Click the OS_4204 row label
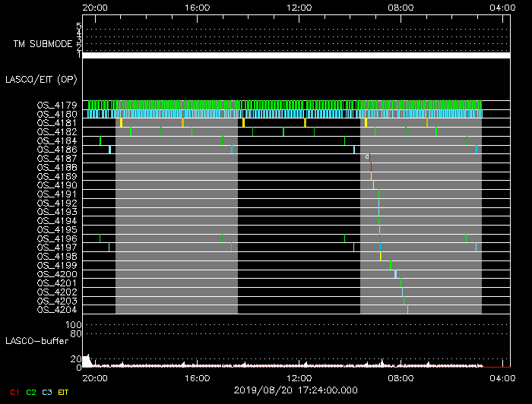The image size is (532, 404). (x=56, y=310)
